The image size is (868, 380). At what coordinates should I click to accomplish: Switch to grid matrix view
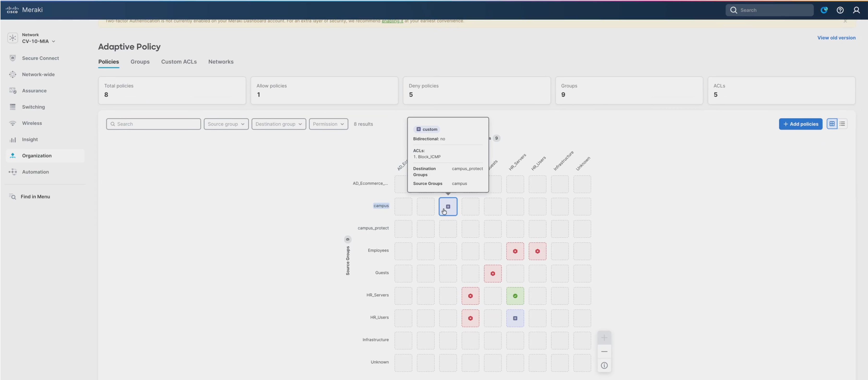coord(832,124)
